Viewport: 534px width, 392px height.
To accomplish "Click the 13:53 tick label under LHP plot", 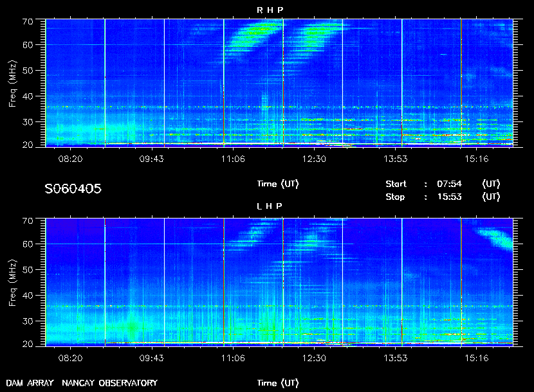I will [396, 358].
